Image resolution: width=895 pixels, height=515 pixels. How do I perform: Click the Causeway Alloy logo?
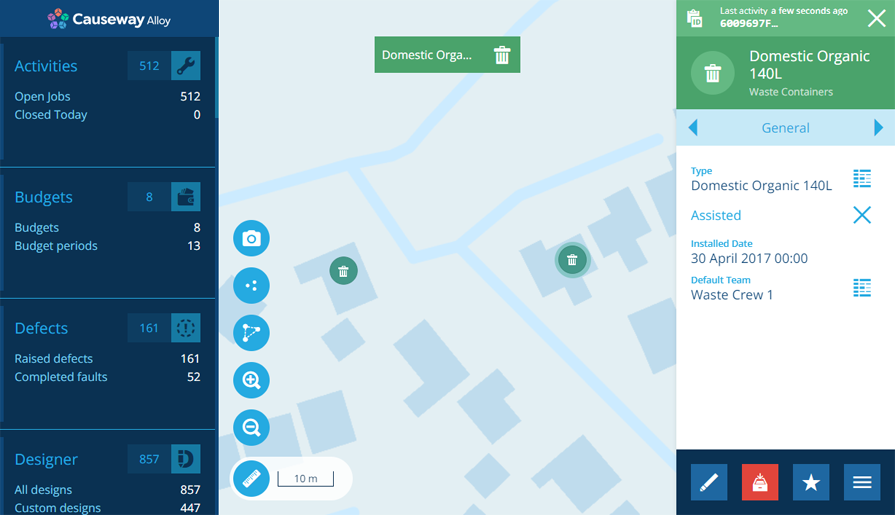(109, 19)
